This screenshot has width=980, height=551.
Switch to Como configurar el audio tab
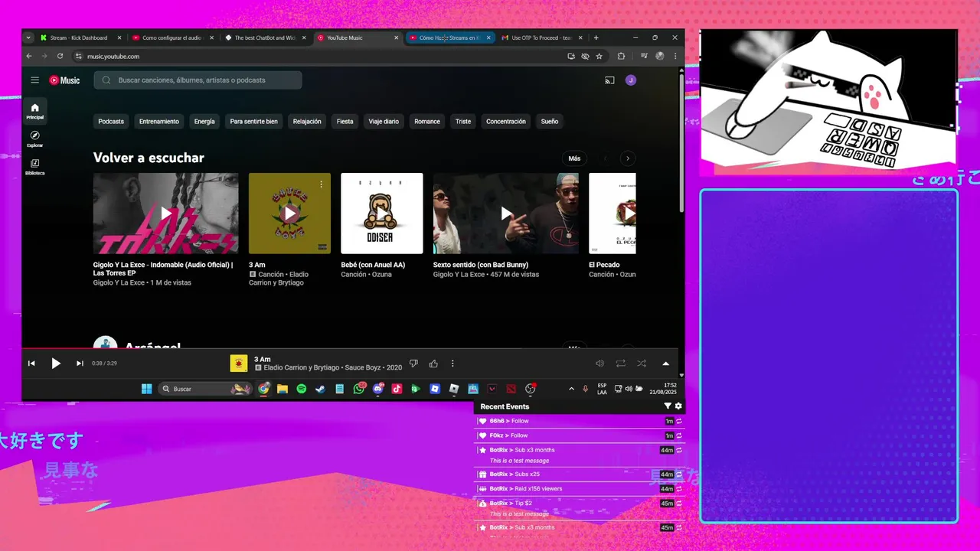coord(173,37)
